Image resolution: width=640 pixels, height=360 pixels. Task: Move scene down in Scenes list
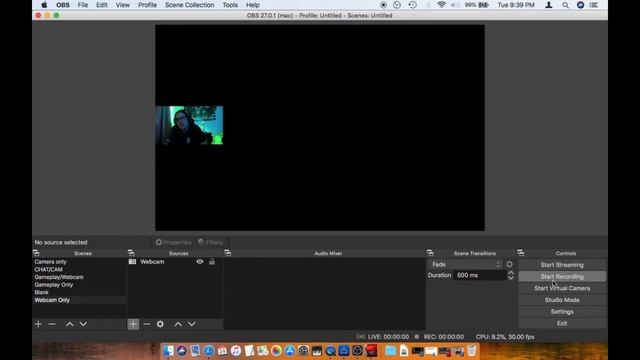83,324
